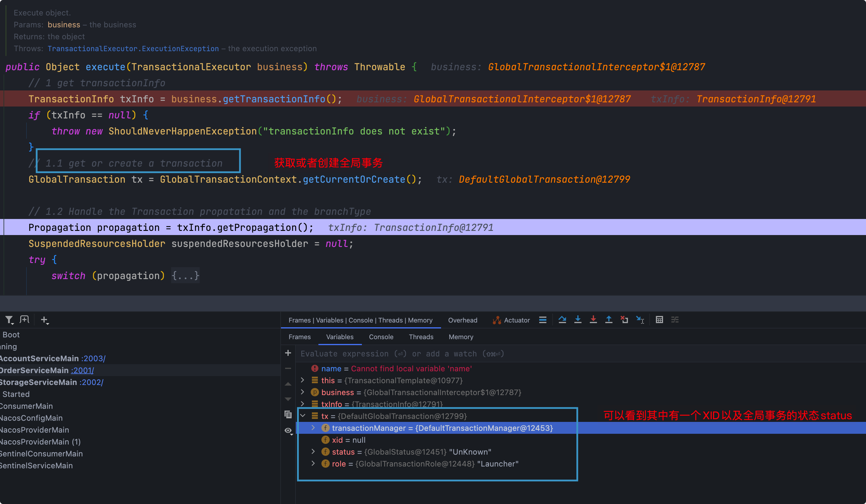This screenshot has height=504, width=866.
Task: Click Show Execution Point icon
Action: click(543, 320)
